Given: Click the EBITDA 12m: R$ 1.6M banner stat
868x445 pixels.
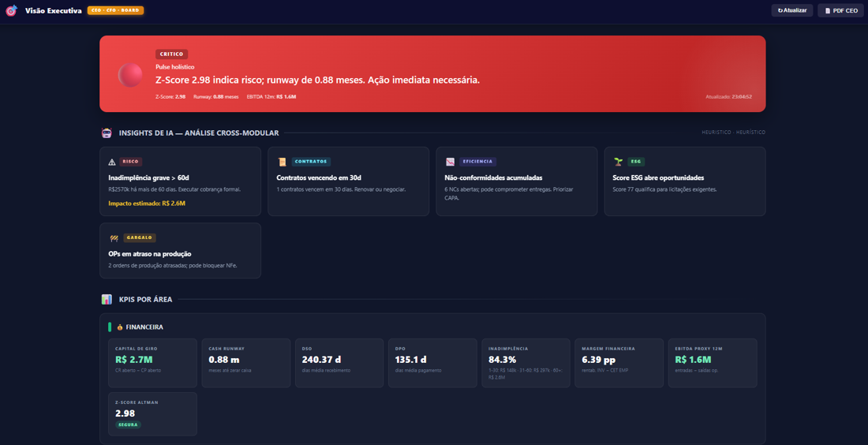Looking at the screenshot, I should pyautogui.click(x=271, y=97).
